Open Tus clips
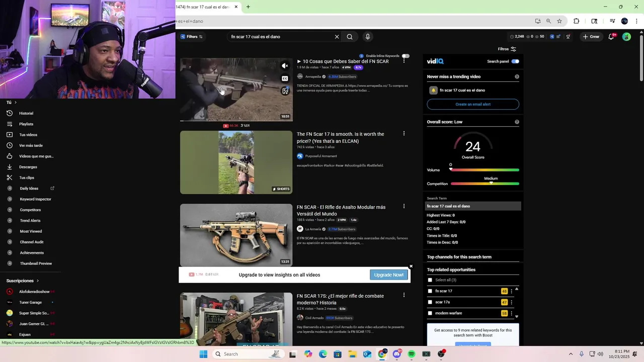This screenshot has width=644, height=362. 27,177
